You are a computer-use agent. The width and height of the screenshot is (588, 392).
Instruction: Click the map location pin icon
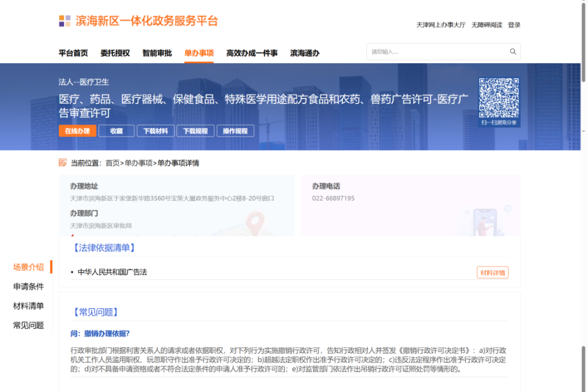pos(255,224)
